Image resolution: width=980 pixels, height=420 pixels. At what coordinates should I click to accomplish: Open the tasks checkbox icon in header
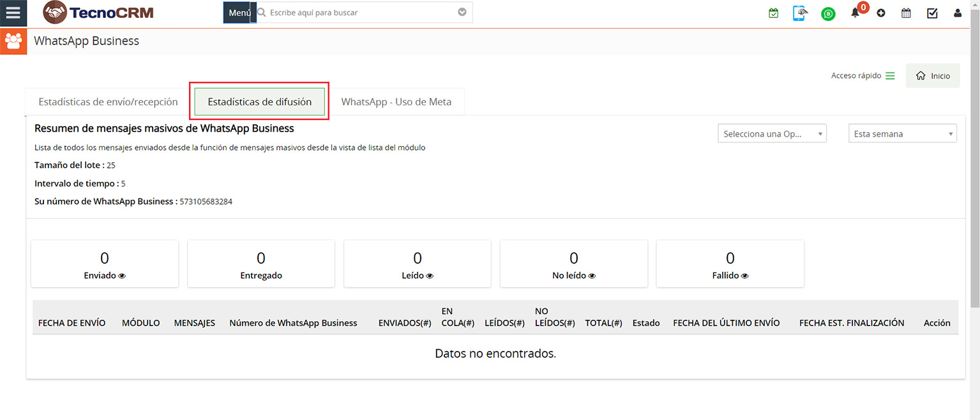(932, 13)
